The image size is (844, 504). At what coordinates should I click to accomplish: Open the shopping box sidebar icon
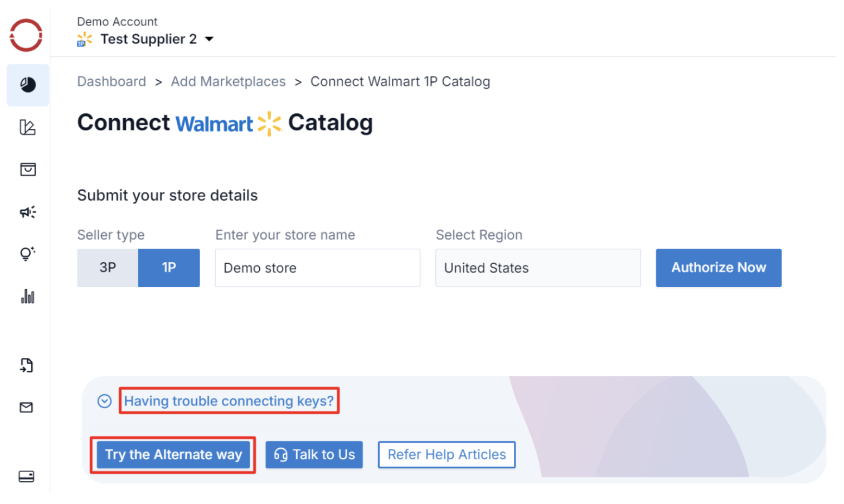[x=28, y=169]
